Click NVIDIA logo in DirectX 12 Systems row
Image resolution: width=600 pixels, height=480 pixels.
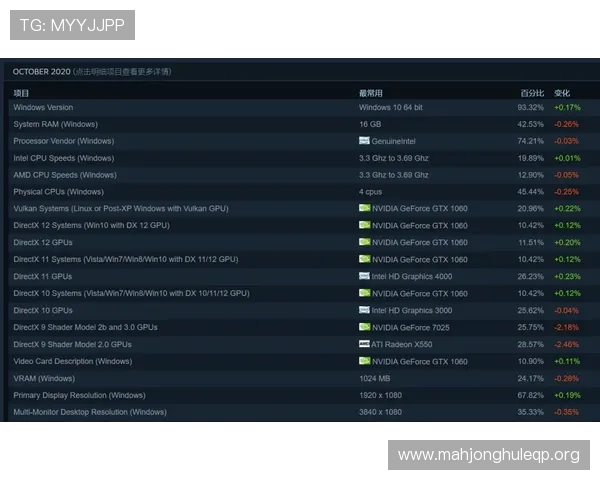pos(364,225)
